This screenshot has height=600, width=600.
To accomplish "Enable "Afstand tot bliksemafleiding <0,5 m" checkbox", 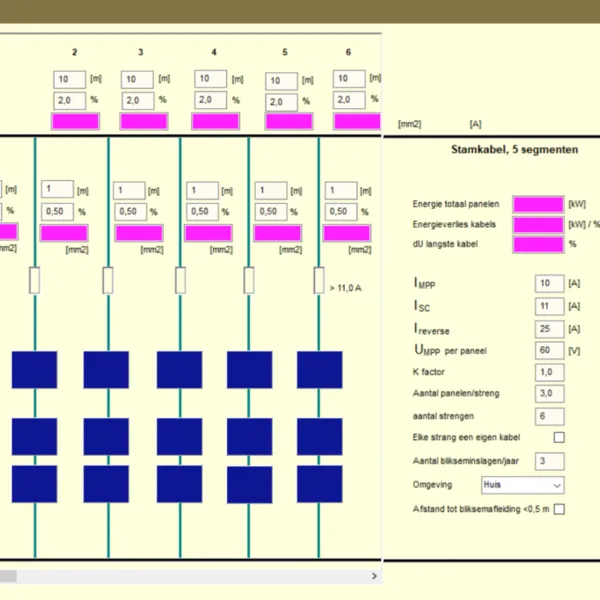I will pos(559,509).
